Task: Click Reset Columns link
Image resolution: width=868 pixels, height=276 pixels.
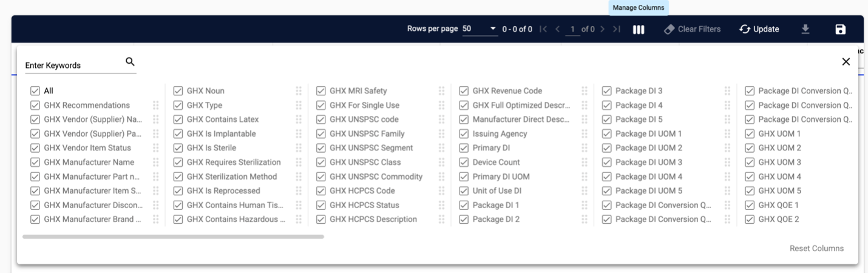Action: click(816, 248)
